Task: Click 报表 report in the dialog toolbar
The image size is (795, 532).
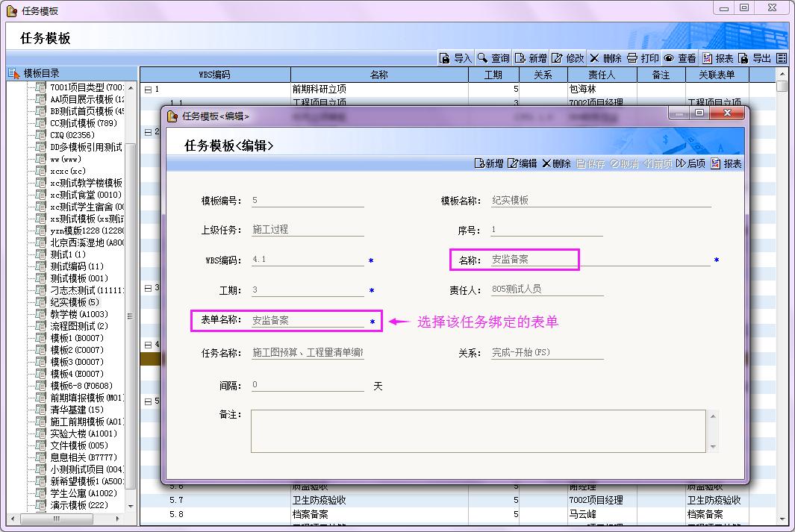Action: coord(726,163)
